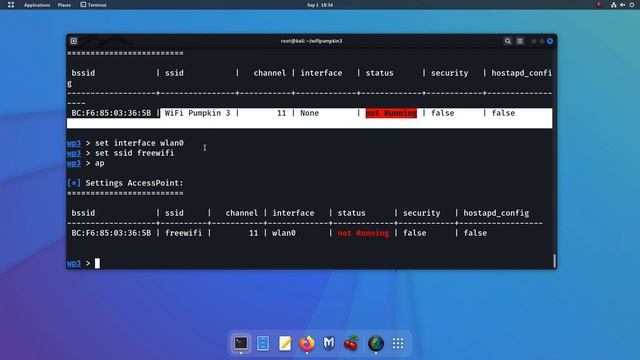Open the Applications menu
This screenshot has width=640, height=360.
point(37,5)
